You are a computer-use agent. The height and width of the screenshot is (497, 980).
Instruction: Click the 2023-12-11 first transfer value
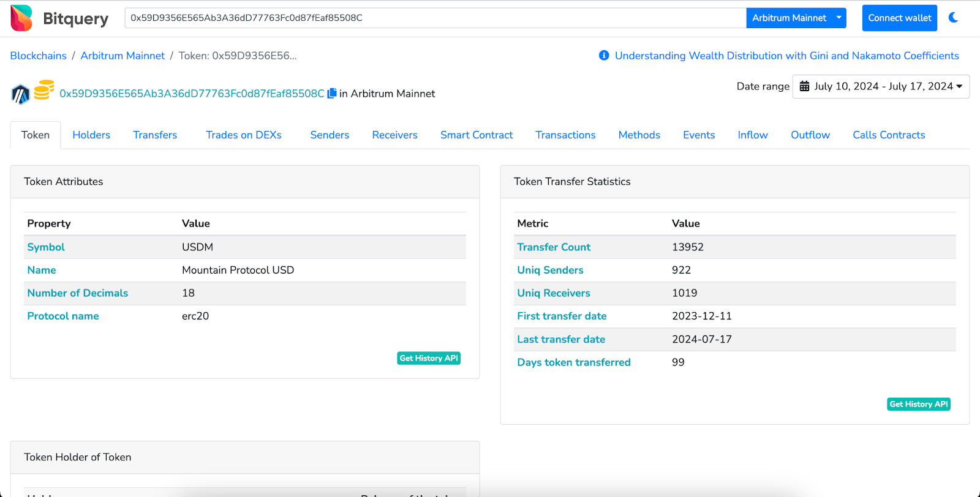pyautogui.click(x=702, y=316)
